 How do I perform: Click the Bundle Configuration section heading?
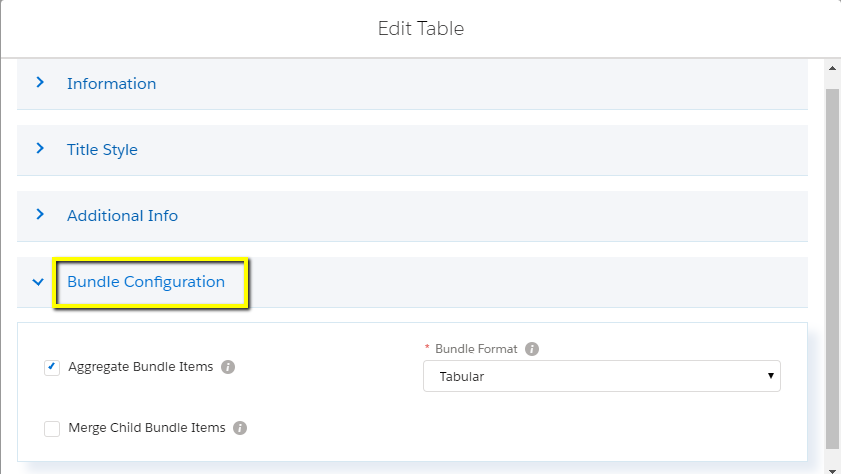146,282
